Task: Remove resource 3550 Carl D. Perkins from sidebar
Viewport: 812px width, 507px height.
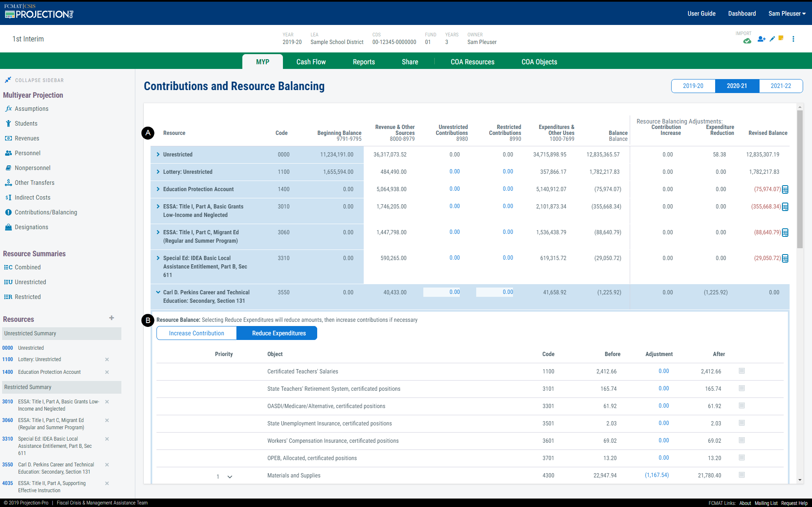Action: [107, 465]
